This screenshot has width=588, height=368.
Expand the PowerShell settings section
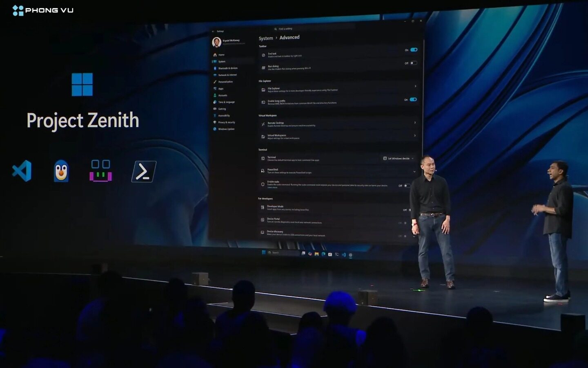click(414, 171)
